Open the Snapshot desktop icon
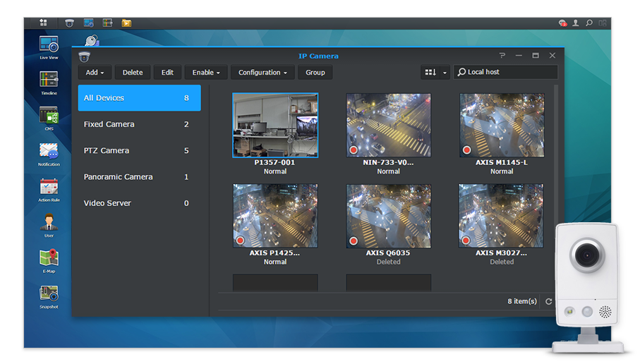640x364 pixels. click(49, 294)
